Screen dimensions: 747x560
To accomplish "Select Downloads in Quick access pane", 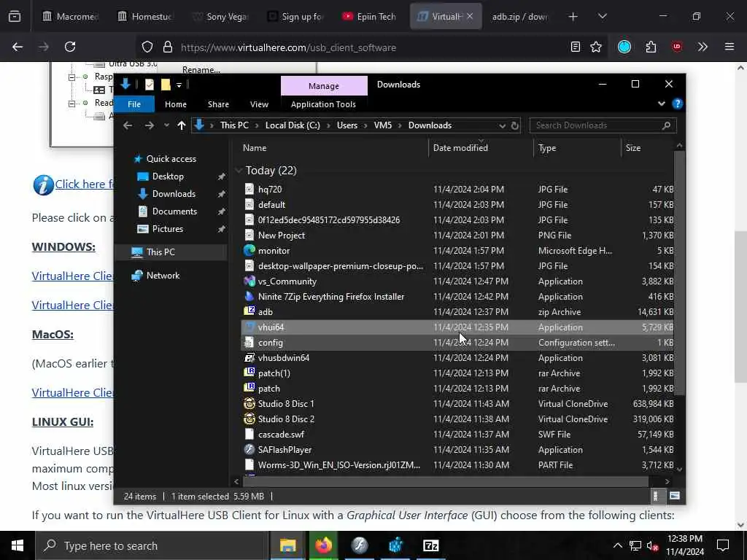I will click(174, 194).
